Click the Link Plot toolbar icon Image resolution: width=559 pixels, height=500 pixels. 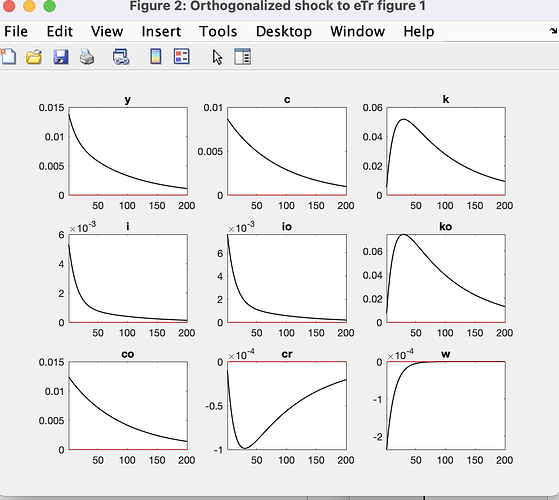pyautogui.click(x=121, y=57)
